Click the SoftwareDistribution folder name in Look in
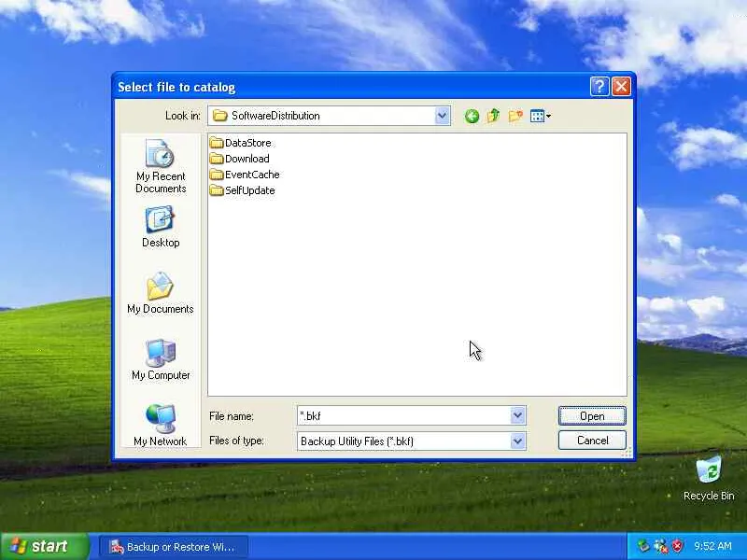The height and width of the screenshot is (560, 747). [275, 116]
